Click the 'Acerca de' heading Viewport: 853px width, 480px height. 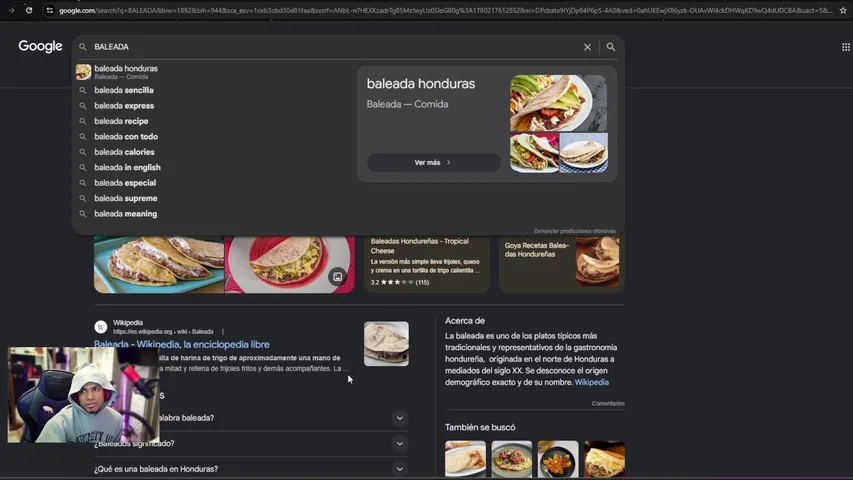465,321
